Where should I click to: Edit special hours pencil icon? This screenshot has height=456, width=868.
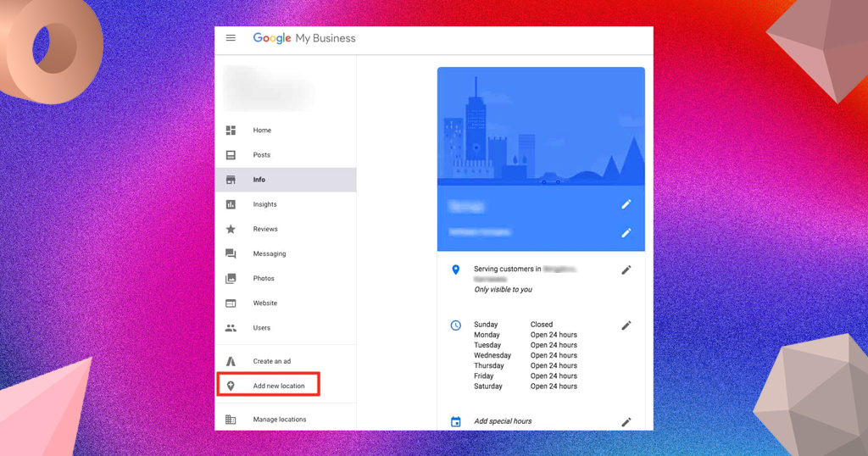626,422
